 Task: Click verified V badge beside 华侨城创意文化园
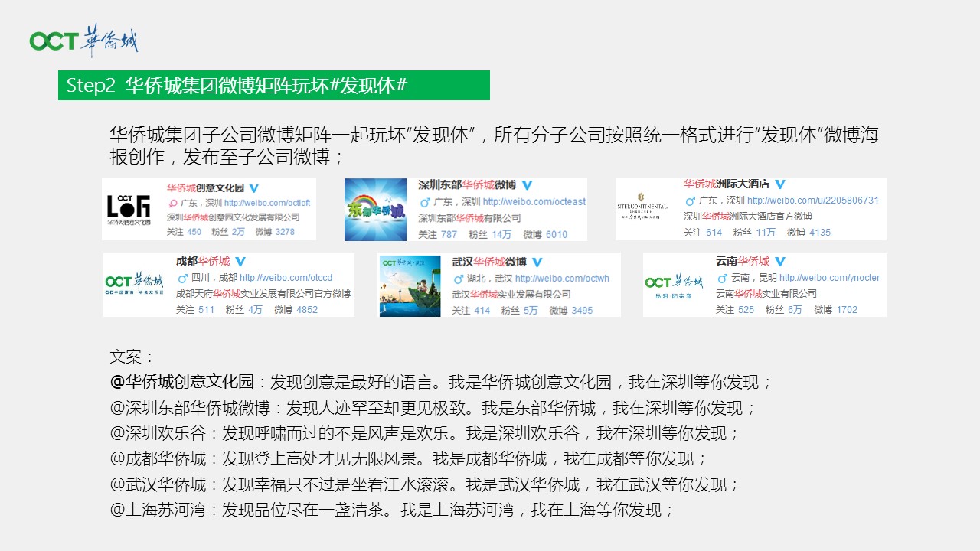[254, 188]
